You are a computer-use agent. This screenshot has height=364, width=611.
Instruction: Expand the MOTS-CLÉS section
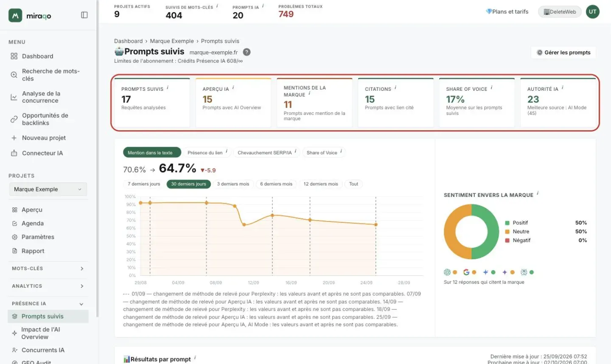click(48, 269)
